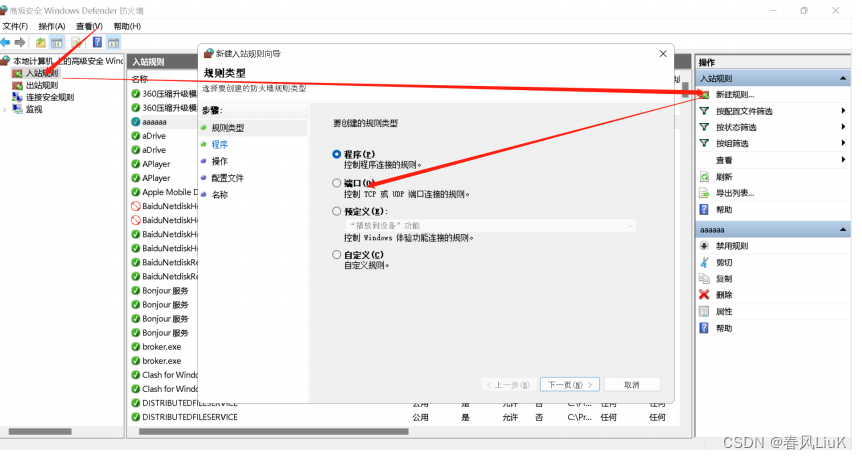862x459 pixels.
Task: Click the 取消 button in wizard
Action: [x=632, y=385]
